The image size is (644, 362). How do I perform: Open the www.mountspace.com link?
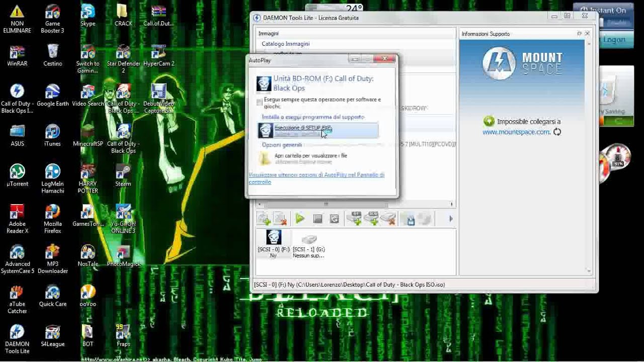(x=516, y=132)
